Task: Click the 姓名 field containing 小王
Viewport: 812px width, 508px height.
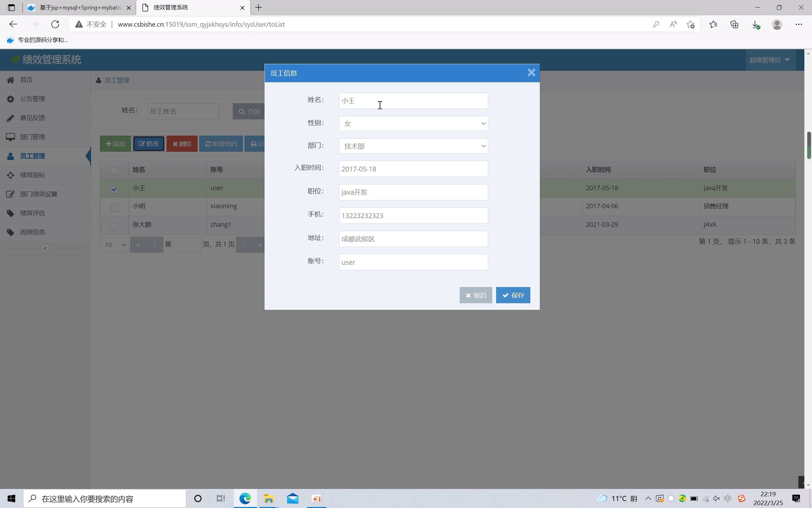Action: pyautogui.click(x=413, y=101)
